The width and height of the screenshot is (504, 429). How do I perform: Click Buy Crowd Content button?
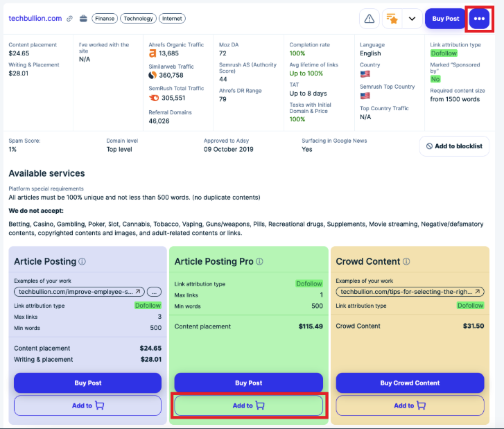(x=410, y=383)
